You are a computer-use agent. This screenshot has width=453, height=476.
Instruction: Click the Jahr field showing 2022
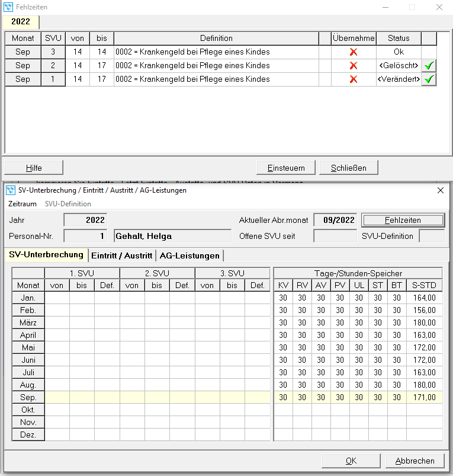pos(85,220)
